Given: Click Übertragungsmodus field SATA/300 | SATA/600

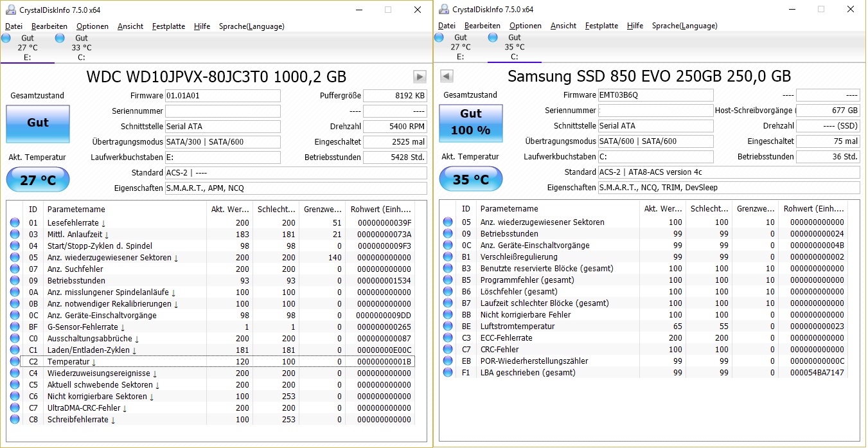Looking at the screenshot, I should pos(223,142).
